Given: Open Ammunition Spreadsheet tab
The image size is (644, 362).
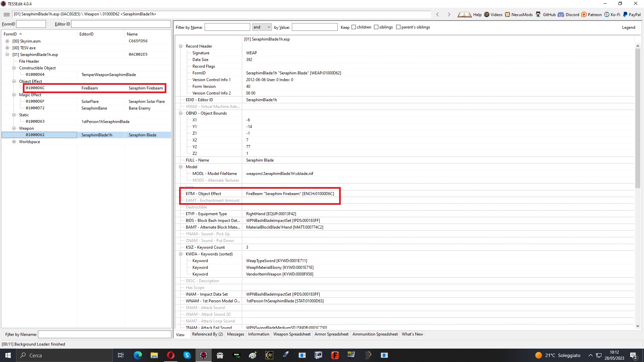Looking at the screenshot, I should point(375,334).
